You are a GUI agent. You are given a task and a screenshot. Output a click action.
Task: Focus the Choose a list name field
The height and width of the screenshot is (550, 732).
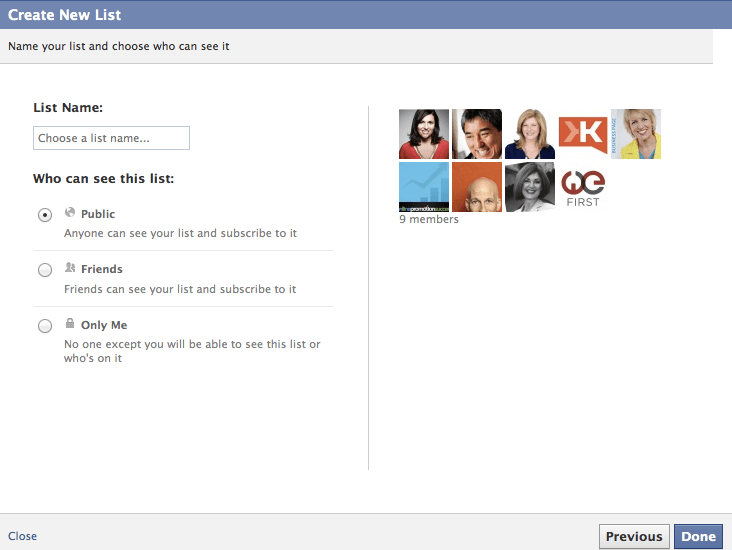point(111,138)
